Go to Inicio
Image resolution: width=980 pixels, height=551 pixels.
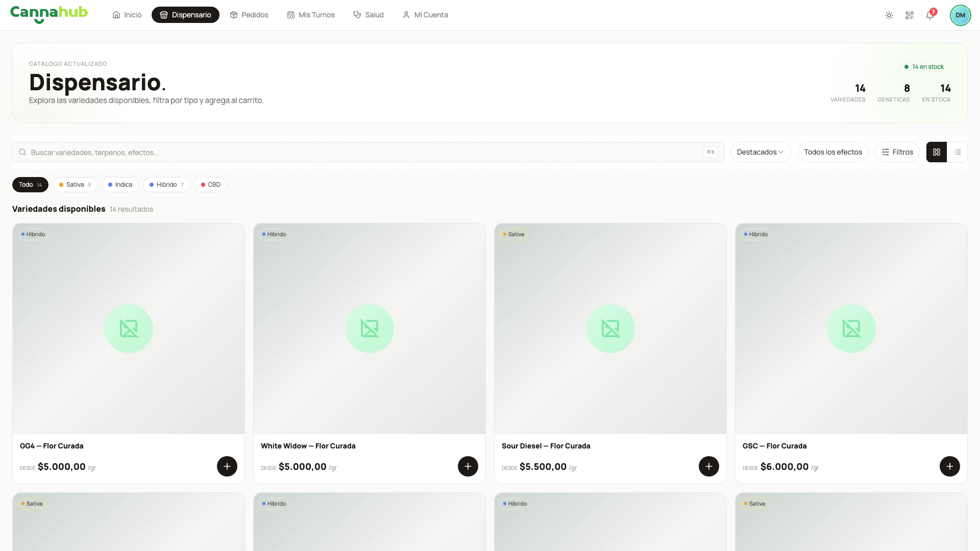point(127,15)
